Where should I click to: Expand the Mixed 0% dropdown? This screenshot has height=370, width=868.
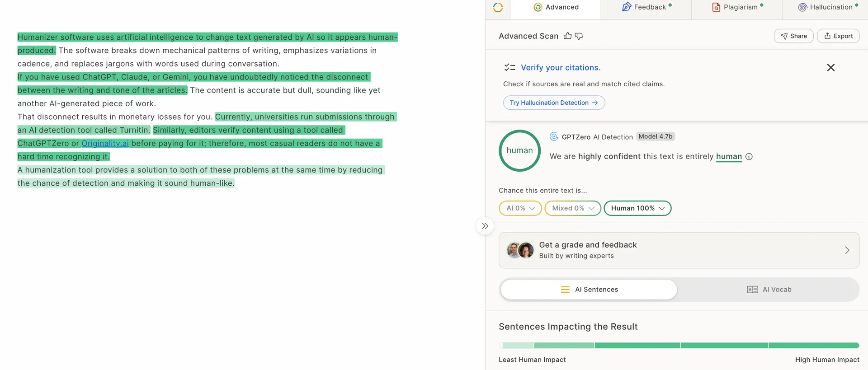pyautogui.click(x=573, y=208)
